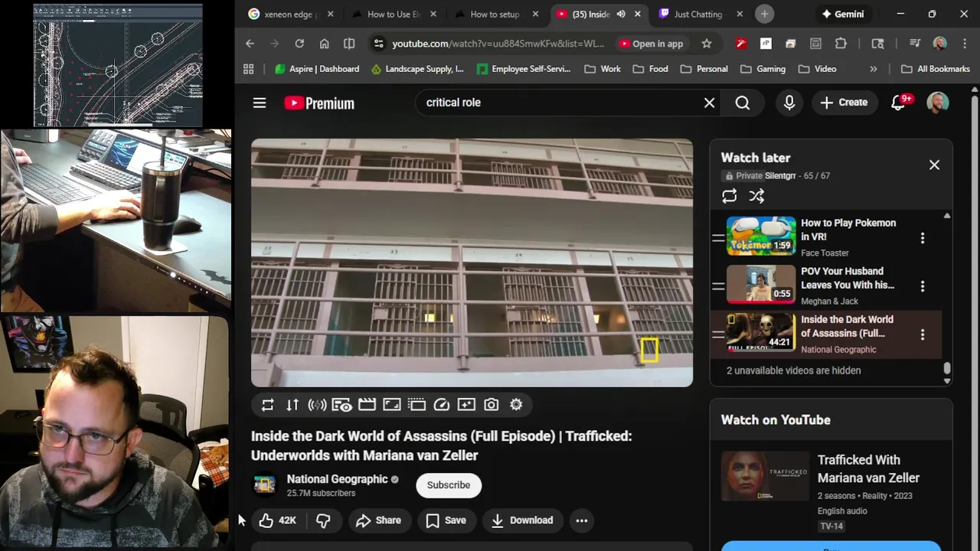Show hidden bookmarks with double chevron
The width and height of the screenshot is (980, 551).
(x=874, y=69)
